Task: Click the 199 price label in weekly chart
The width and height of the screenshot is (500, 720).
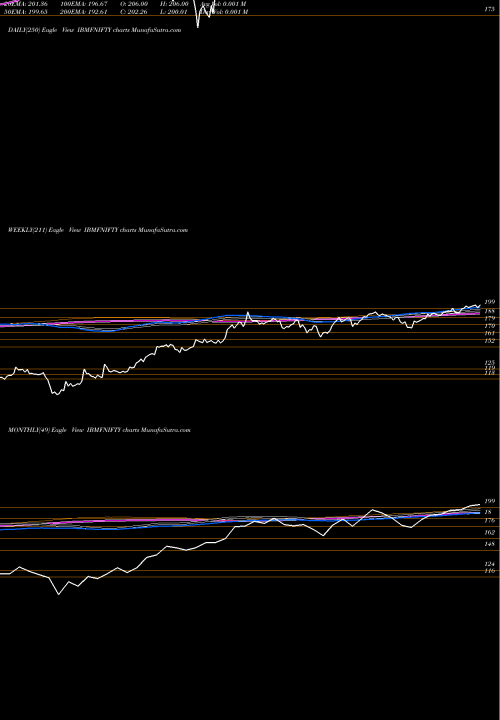Action: (x=489, y=302)
